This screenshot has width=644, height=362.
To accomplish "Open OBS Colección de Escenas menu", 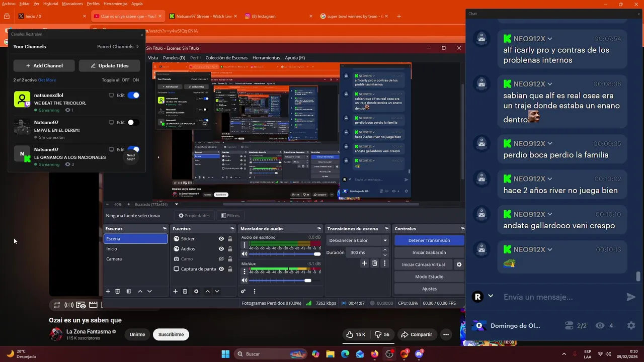I will [x=226, y=58].
